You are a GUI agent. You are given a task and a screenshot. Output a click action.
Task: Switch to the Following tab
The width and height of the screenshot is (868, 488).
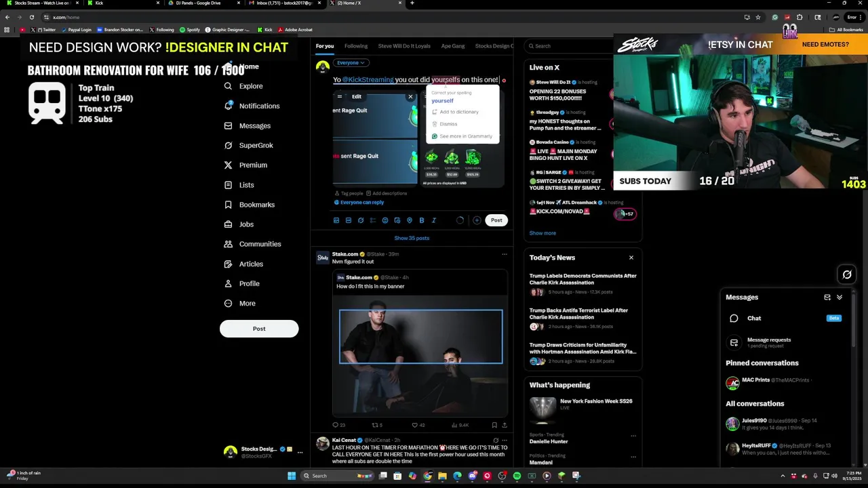(x=356, y=46)
